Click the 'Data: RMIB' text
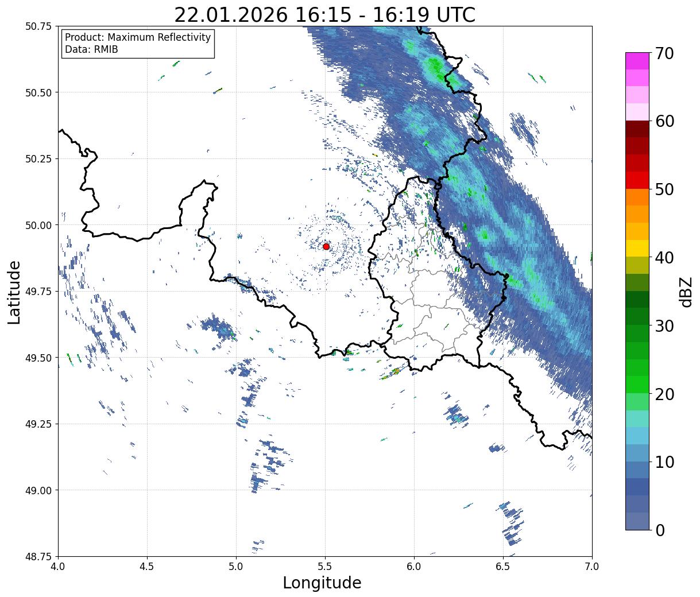Image resolution: width=700 pixels, height=597 pixels. point(91,50)
